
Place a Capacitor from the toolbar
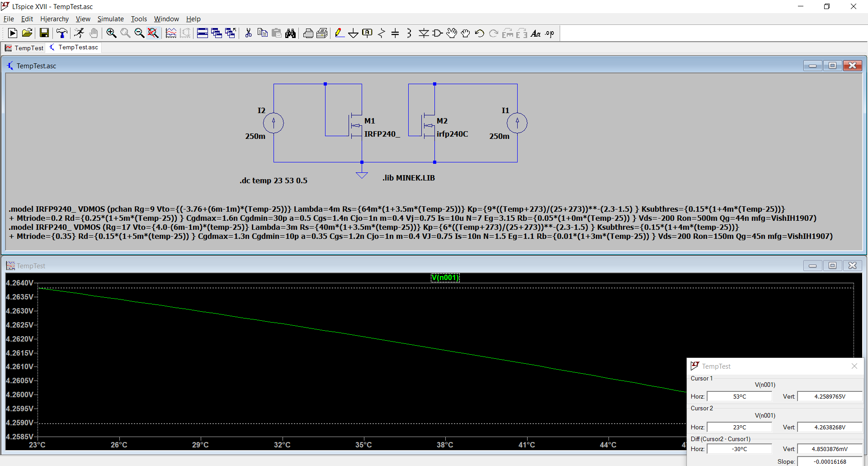395,33
